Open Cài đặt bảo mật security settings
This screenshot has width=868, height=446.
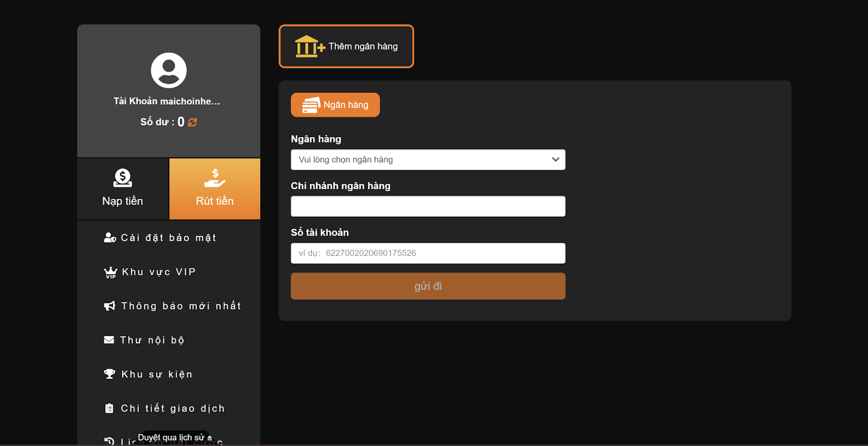(160, 237)
